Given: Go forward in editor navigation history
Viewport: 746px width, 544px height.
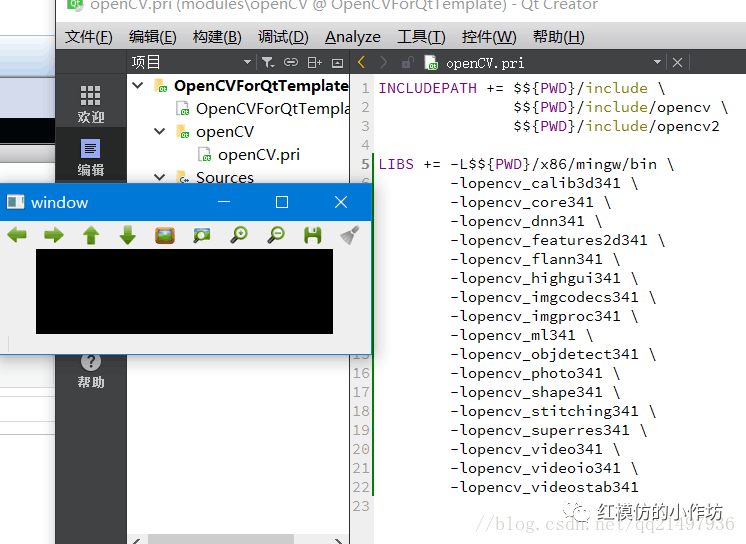Looking at the screenshot, I should tap(383, 62).
